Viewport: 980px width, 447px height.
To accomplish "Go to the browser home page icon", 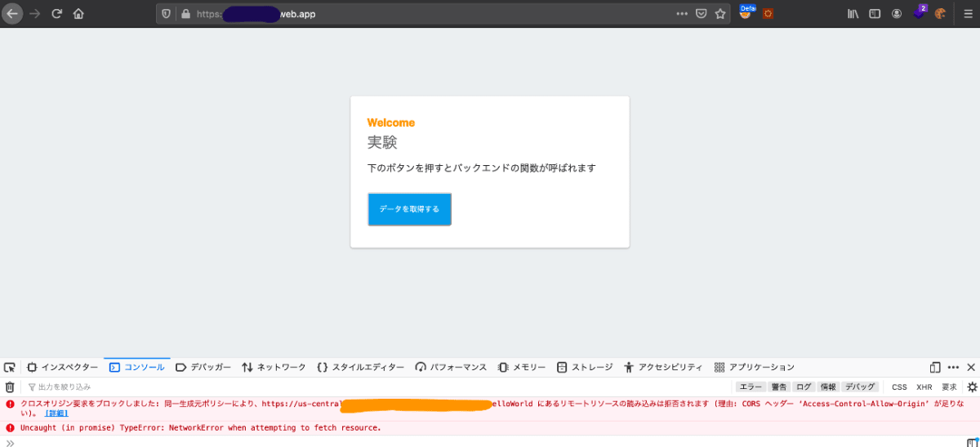I will point(78,14).
